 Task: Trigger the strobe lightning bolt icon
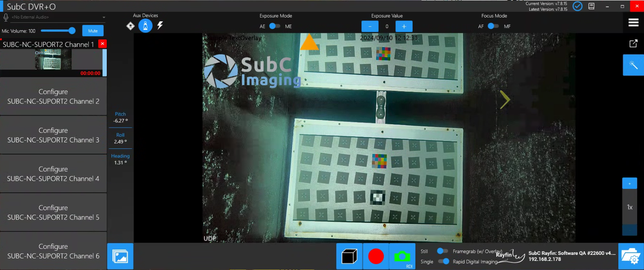click(x=160, y=25)
